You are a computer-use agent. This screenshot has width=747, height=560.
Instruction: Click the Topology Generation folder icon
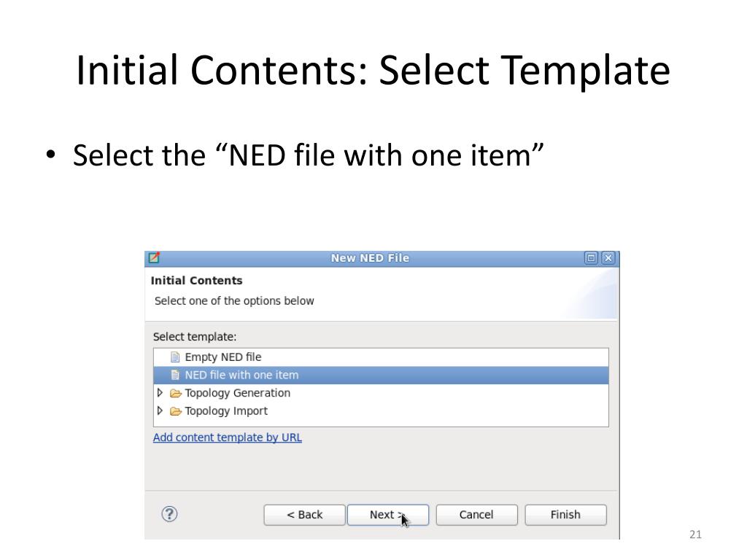click(176, 393)
